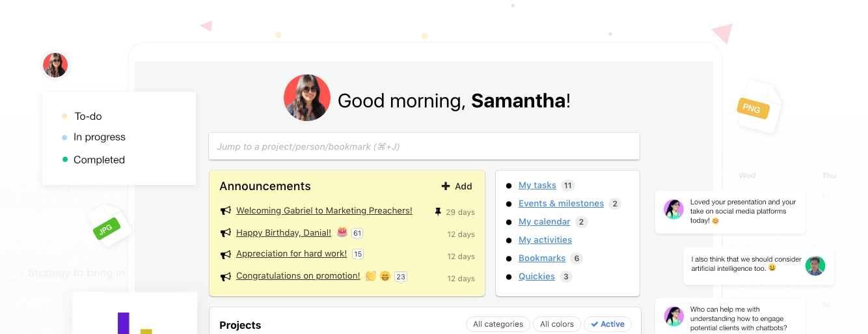This screenshot has width=868, height=334.
Task: Click the 'Who can help me' chat message
Action: tap(730, 316)
